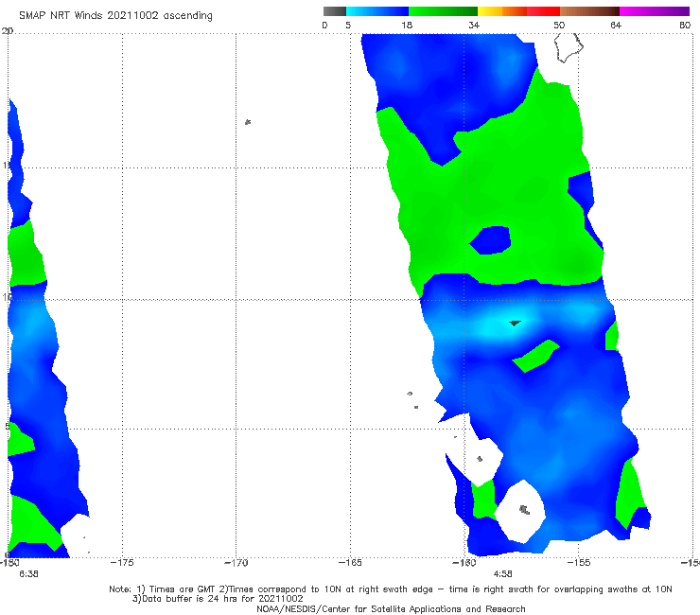Click the longitude label '-165'

click(x=350, y=563)
